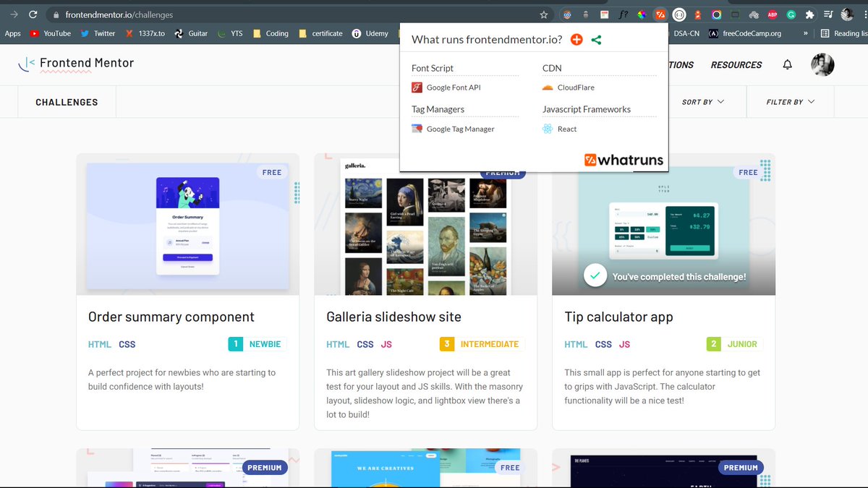
Task: Open the WhatFont (f?) extension
Action: [623, 14]
